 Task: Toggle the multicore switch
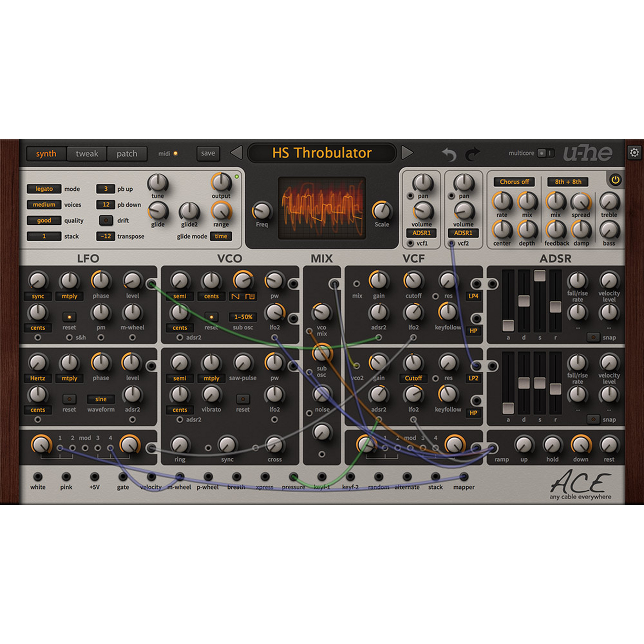pos(546,153)
